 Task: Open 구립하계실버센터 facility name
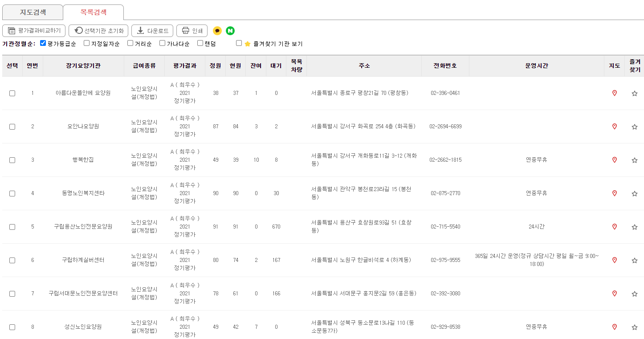pos(83,260)
